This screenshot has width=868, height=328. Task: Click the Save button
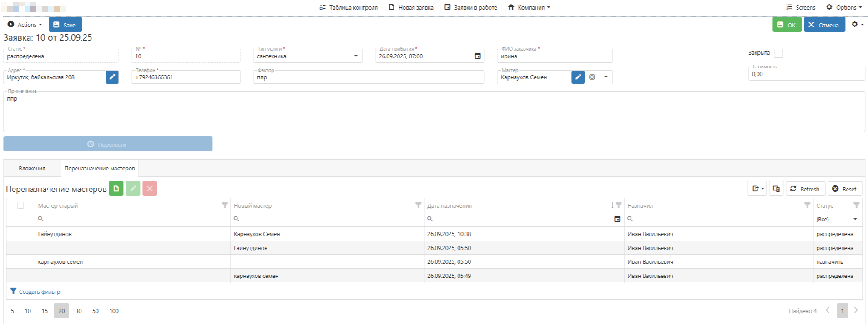click(66, 25)
